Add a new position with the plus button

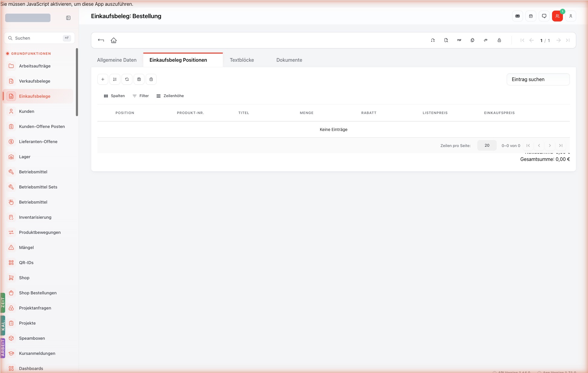[103, 79]
